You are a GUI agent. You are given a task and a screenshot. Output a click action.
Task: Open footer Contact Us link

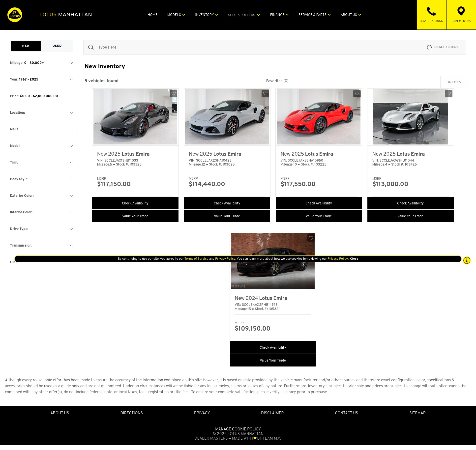[x=346, y=413]
